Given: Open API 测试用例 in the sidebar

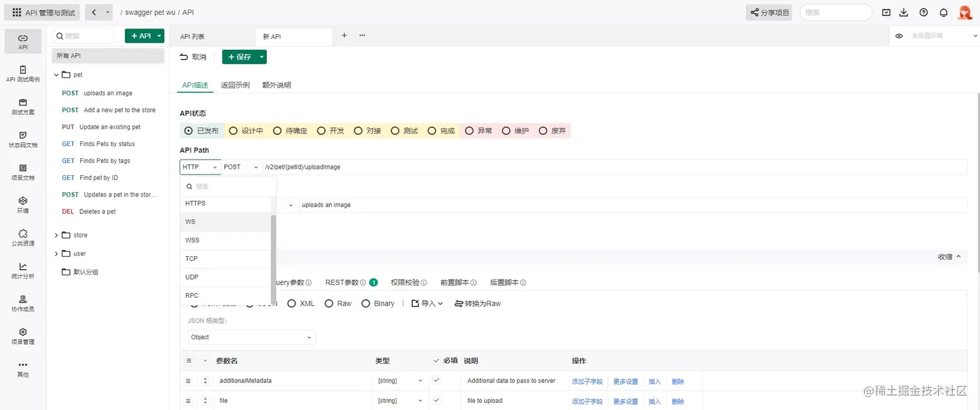Looking at the screenshot, I should (x=23, y=74).
